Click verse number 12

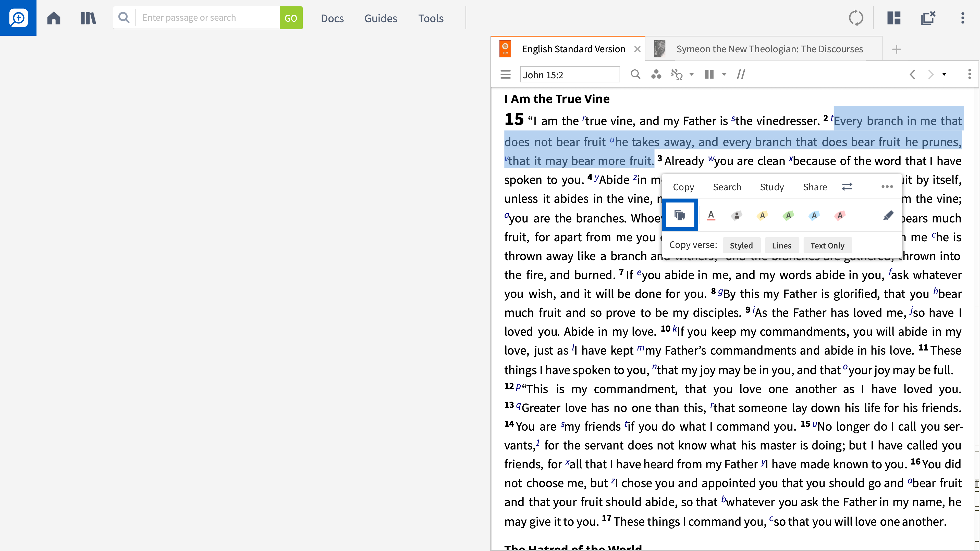pyautogui.click(x=509, y=386)
